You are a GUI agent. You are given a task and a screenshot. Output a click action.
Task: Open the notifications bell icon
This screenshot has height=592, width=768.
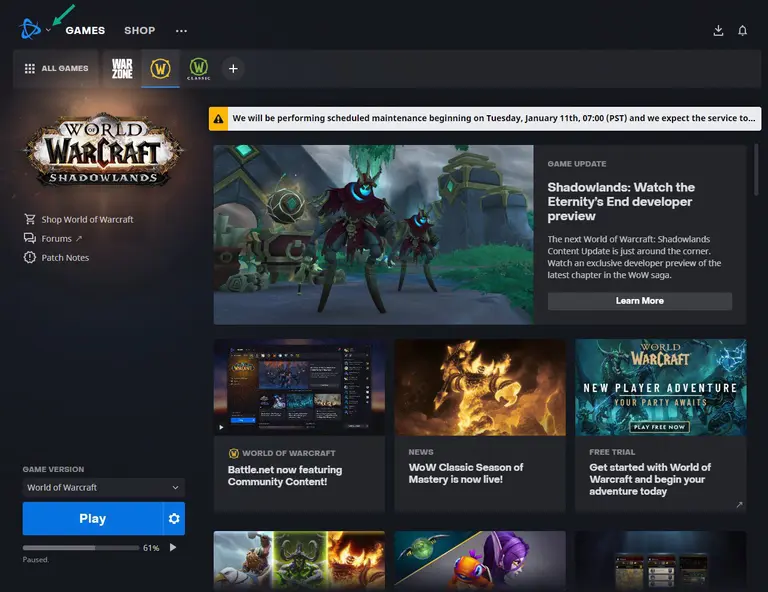click(743, 30)
